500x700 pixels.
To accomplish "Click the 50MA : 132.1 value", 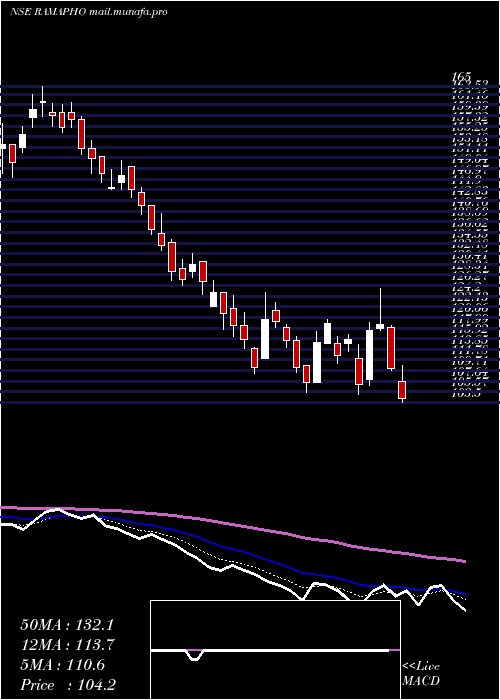I will [68, 625].
